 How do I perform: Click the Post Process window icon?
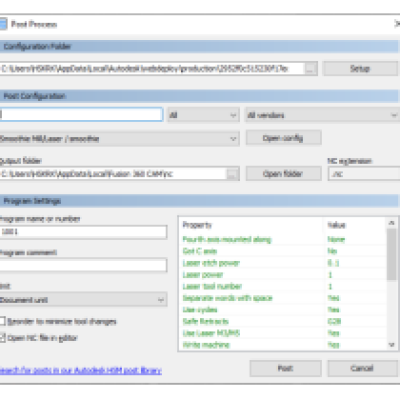[3, 24]
